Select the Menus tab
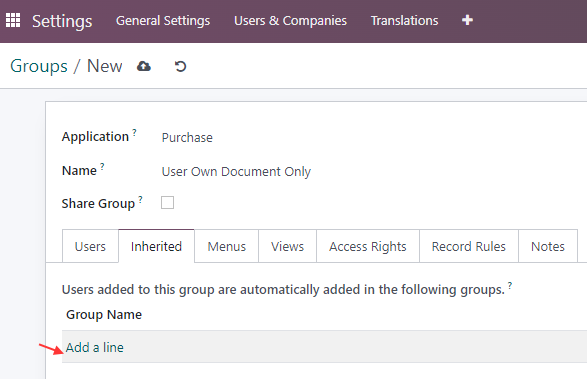587x379 pixels. [226, 246]
